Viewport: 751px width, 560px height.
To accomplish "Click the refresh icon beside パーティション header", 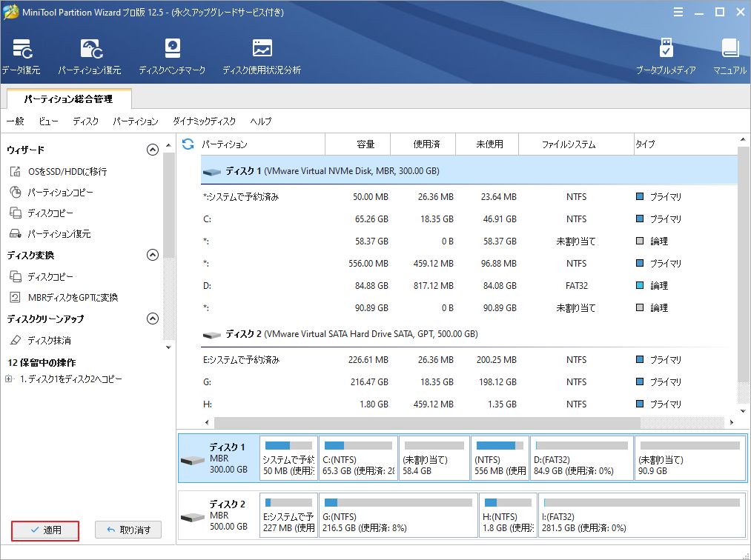I will click(188, 144).
